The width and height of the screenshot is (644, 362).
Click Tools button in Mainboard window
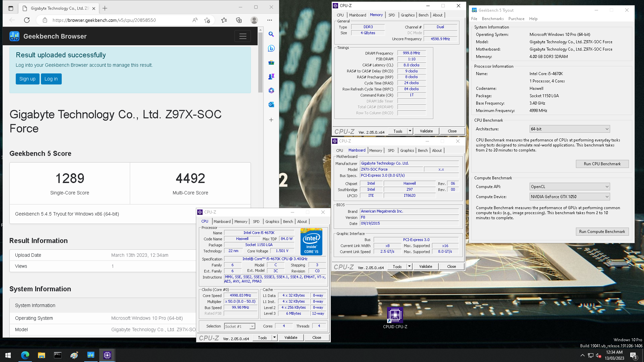(x=397, y=266)
